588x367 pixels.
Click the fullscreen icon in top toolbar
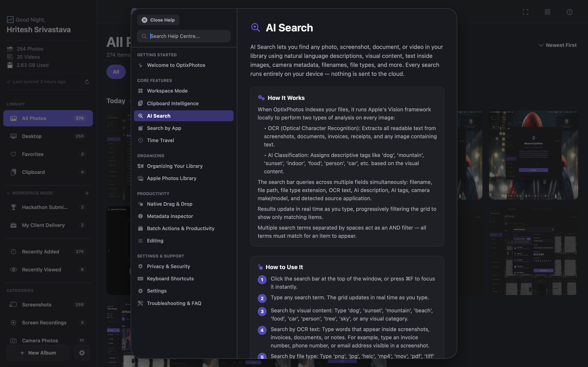[525, 12]
